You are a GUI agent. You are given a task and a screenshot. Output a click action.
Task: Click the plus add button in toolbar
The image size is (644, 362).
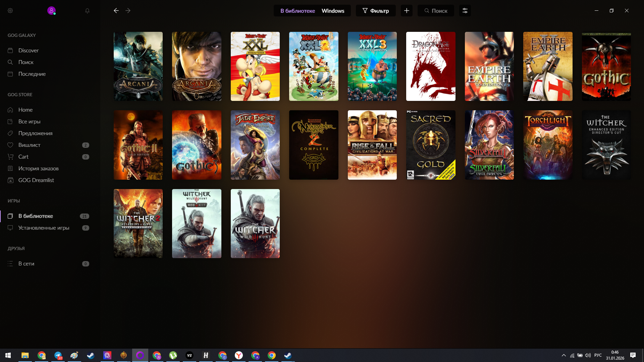407,11
